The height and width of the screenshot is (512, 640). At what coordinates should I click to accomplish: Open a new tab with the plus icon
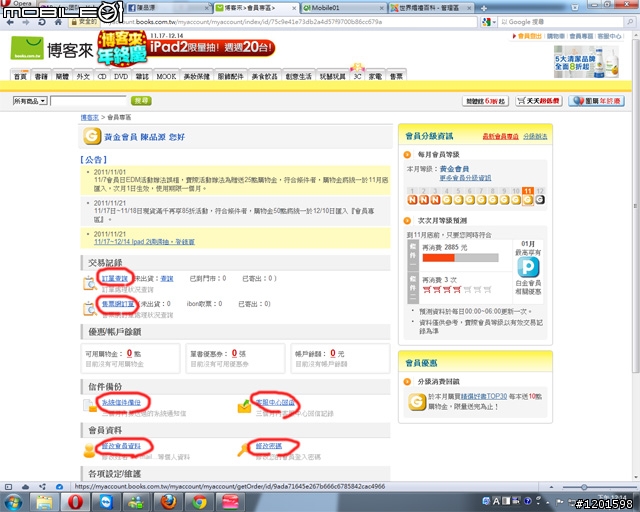(x=484, y=8)
